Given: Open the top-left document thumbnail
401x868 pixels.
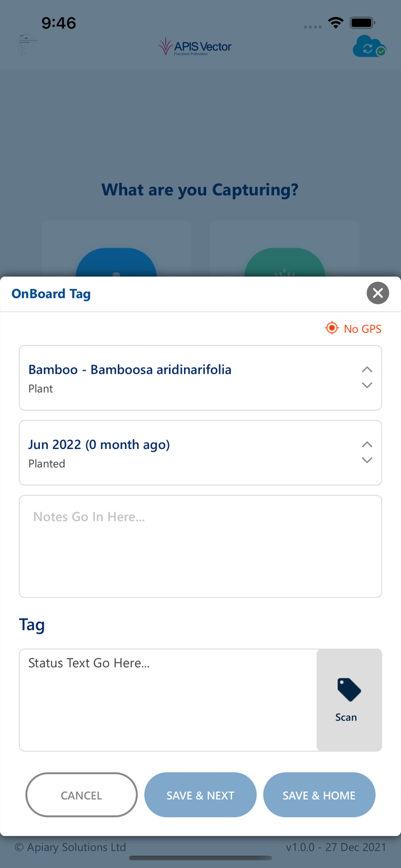Looking at the screenshot, I should click(x=26, y=45).
